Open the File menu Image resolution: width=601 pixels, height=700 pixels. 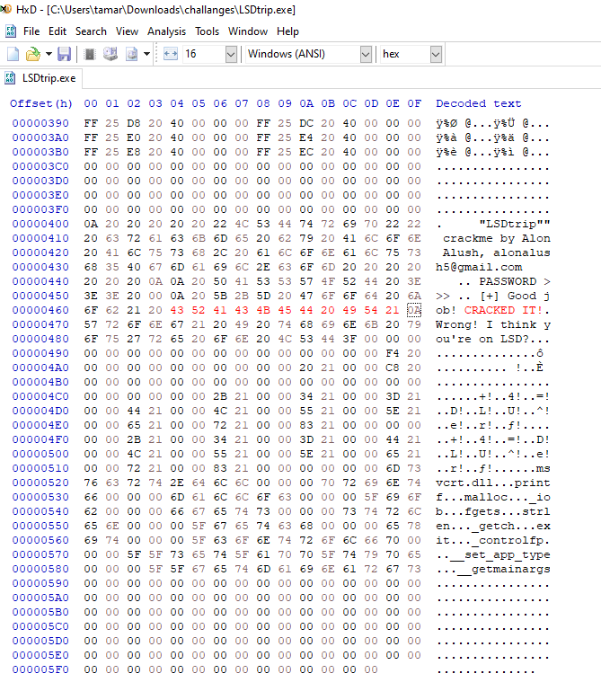31,31
